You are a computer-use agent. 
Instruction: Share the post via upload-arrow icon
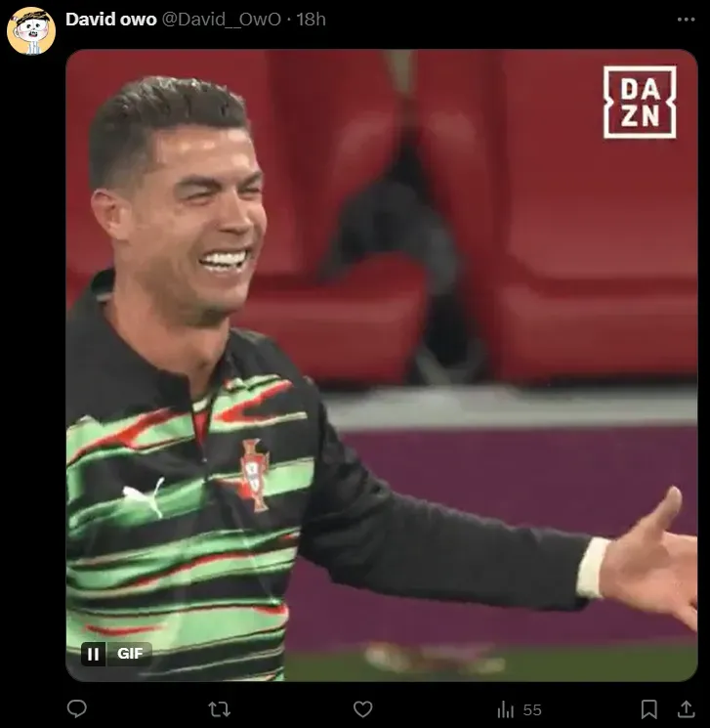click(x=686, y=709)
